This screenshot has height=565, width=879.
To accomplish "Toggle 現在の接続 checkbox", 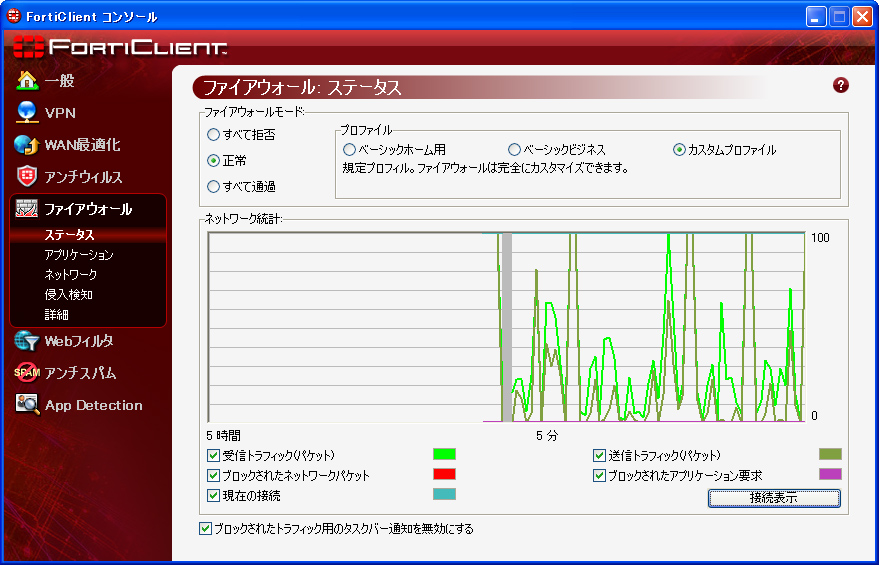I will pos(213,495).
